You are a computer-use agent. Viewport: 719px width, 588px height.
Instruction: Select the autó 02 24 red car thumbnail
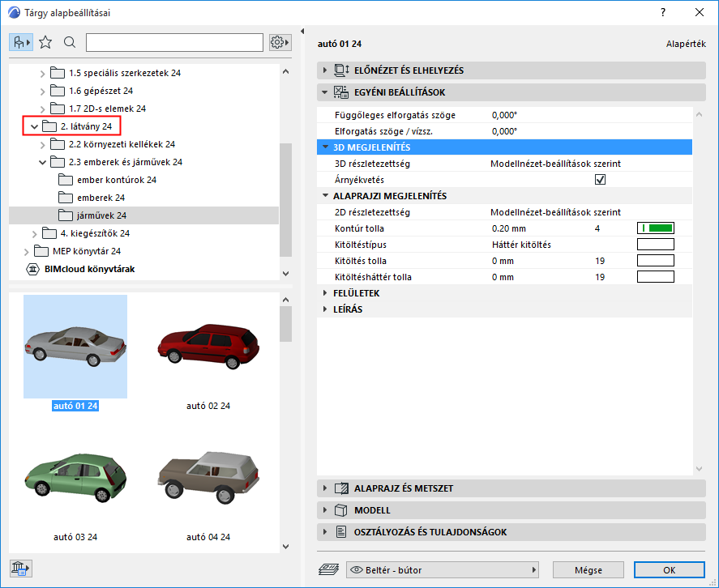pos(208,346)
